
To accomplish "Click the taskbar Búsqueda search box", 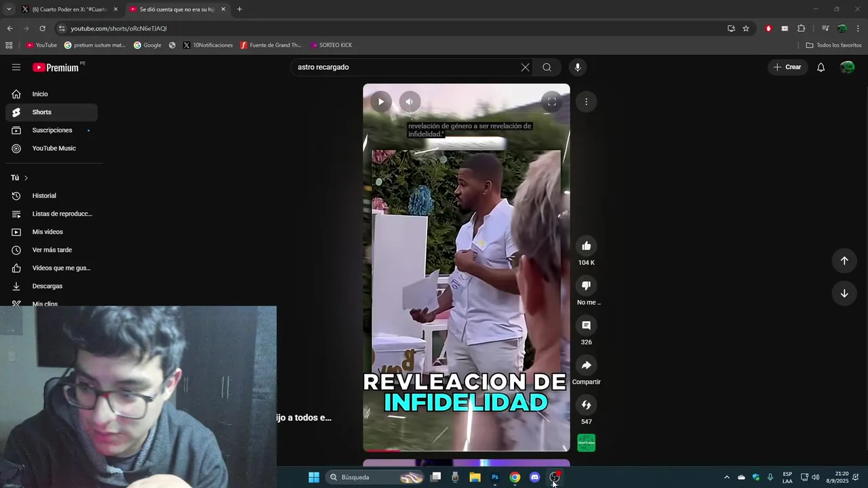I will point(375,477).
